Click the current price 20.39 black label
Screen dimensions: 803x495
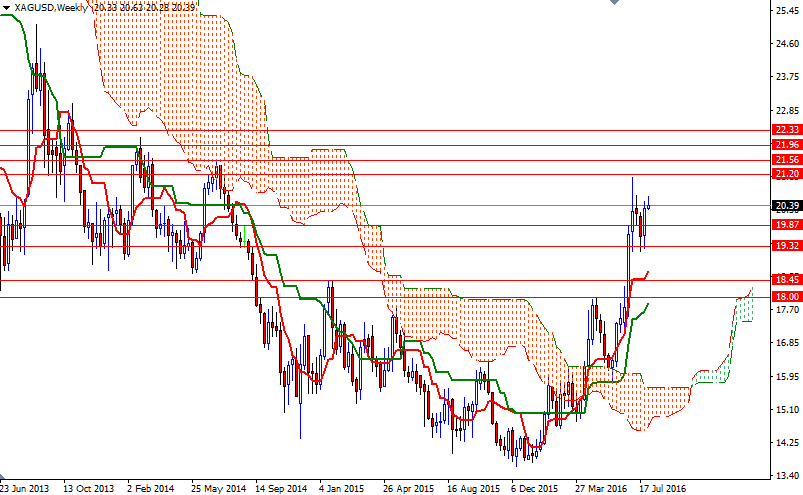[x=787, y=206]
